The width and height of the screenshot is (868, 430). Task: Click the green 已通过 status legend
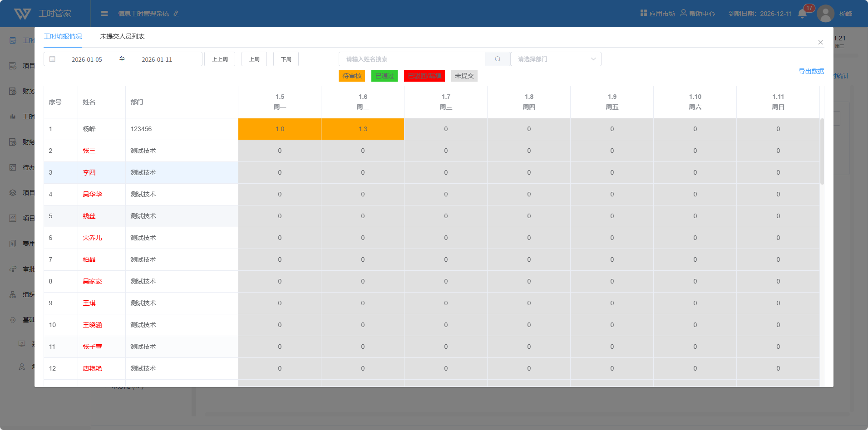click(385, 76)
